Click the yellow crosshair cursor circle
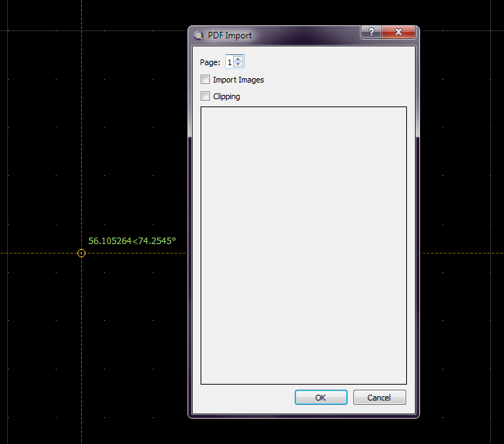The image size is (504, 444). tap(81, 254)
